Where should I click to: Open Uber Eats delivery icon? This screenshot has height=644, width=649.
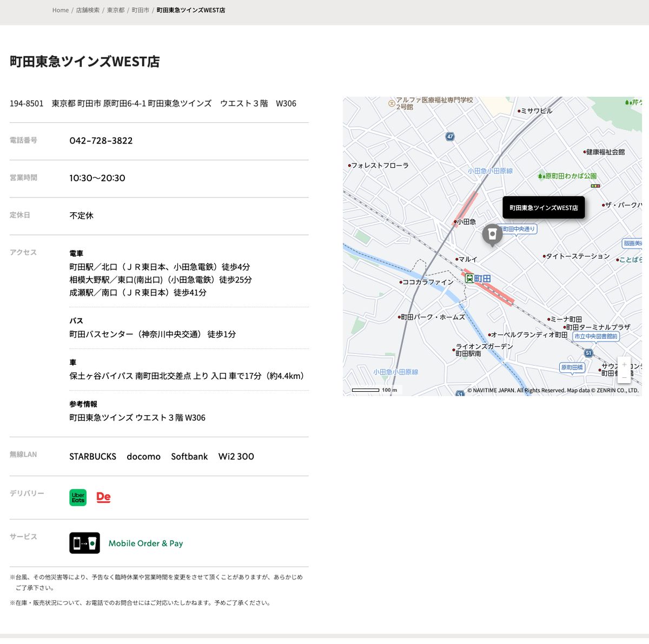tap(78, 497)
